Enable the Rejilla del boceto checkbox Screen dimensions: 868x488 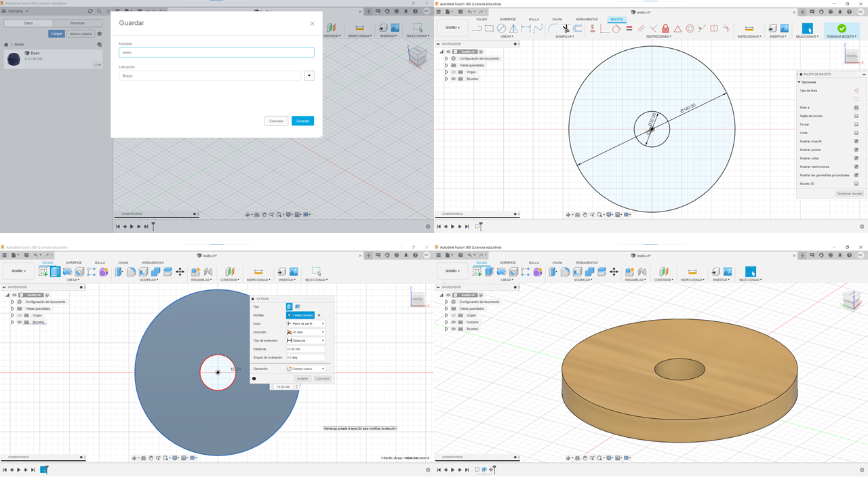pyautogui.click(x=856, y=116)
